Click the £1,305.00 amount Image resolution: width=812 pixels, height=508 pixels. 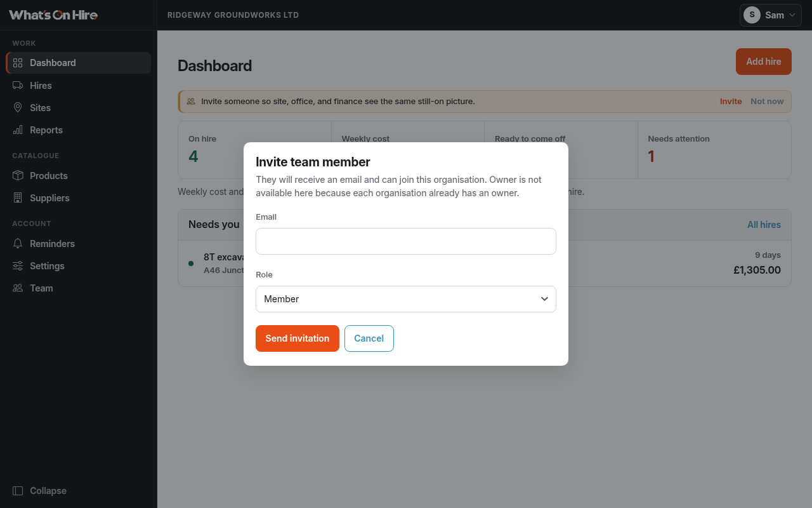coord(757,270)
